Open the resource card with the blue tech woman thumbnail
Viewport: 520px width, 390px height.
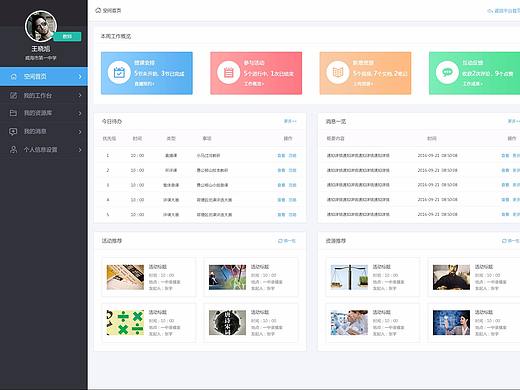pyautogui.click(x=474, y=323)
